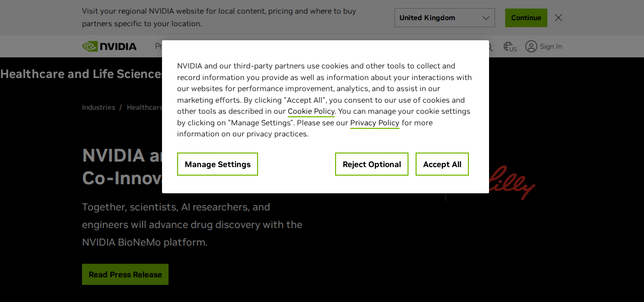Click the green NVIDIA eye emblem
This screenshot has height=302, width=644.
point(91,46)
